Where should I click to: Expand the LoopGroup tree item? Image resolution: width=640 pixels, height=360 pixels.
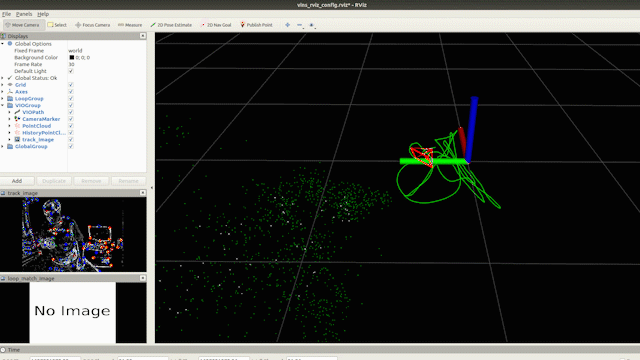(x=3, y=99)
